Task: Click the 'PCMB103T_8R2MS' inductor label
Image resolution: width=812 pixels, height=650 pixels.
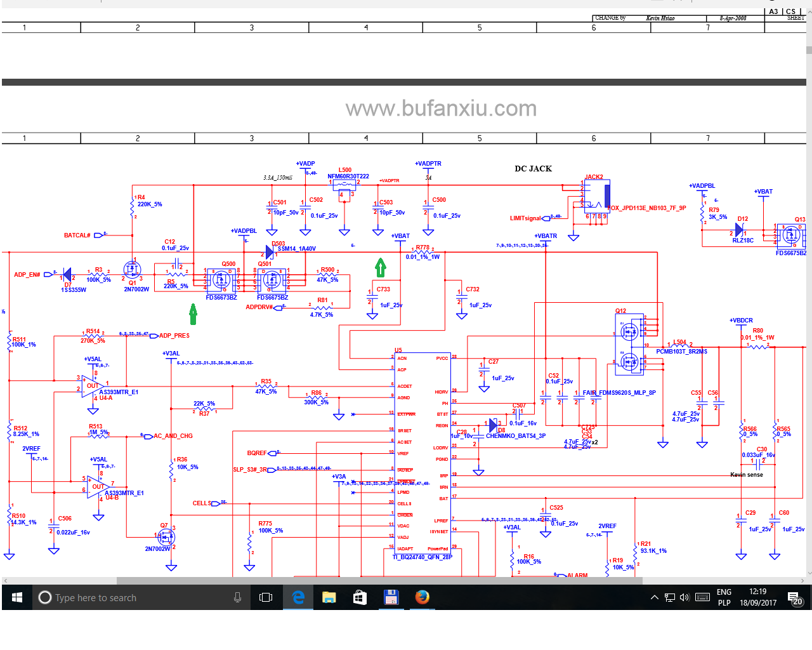Action: pyautogui.click(x=681, y=352)
